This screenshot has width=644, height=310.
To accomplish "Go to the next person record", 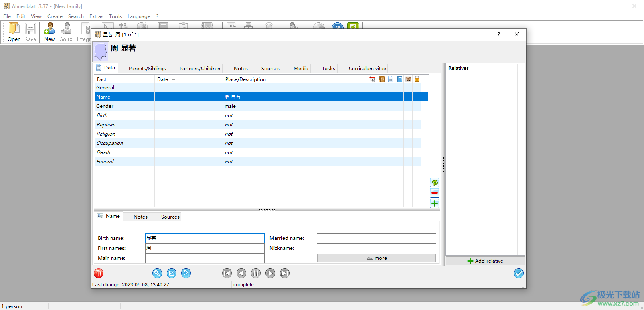I will pyautogui.click(x=270, y=273).
